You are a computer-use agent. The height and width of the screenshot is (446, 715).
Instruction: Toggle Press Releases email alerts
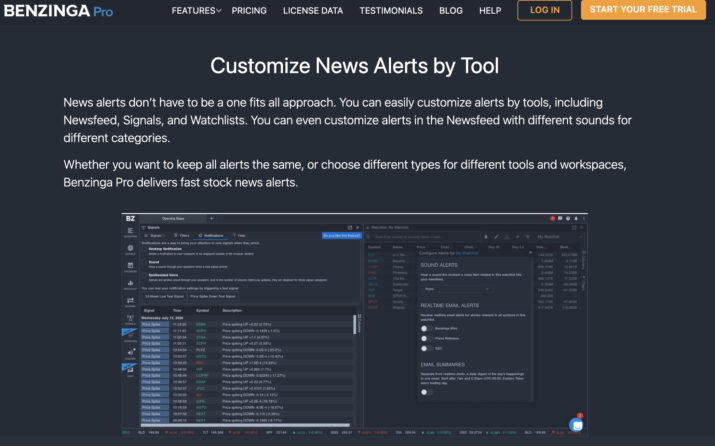427,338
